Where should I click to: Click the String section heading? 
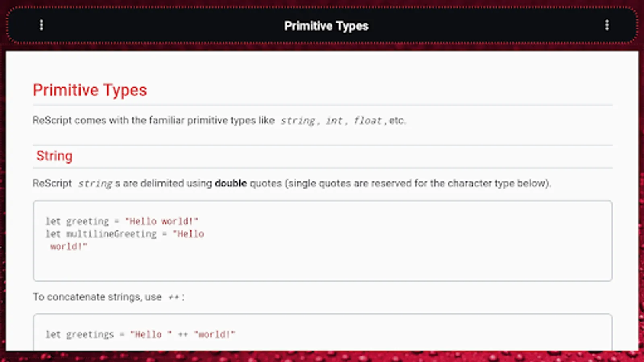point(54,156)
